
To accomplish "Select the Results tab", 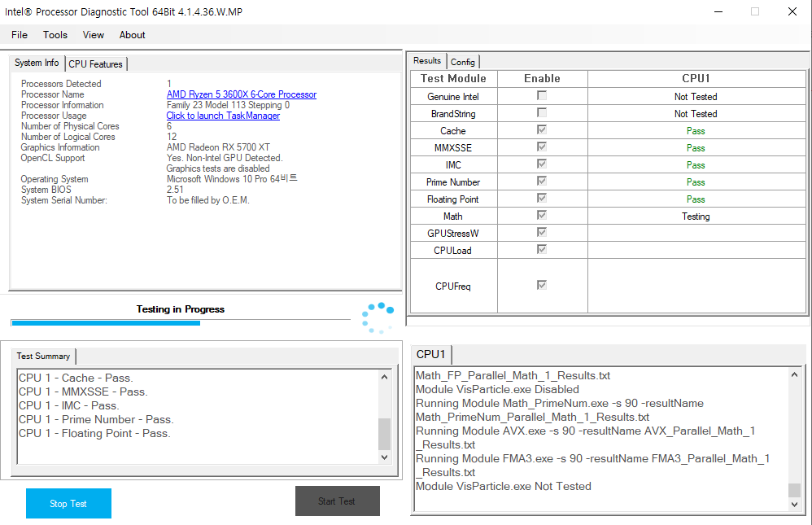I will tap(427, 60).
